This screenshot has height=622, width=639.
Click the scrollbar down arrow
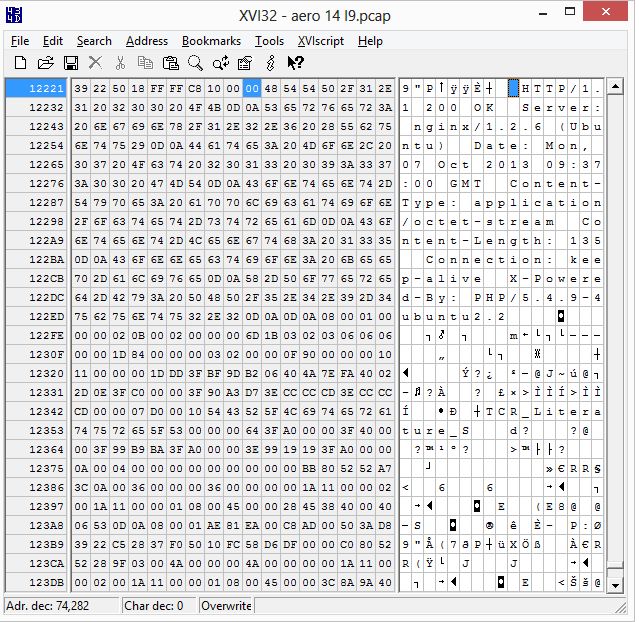615,585
